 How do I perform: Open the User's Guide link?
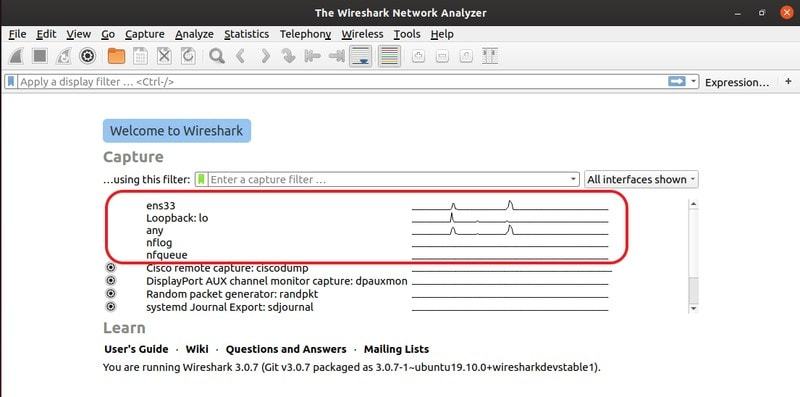click(136, 350)
